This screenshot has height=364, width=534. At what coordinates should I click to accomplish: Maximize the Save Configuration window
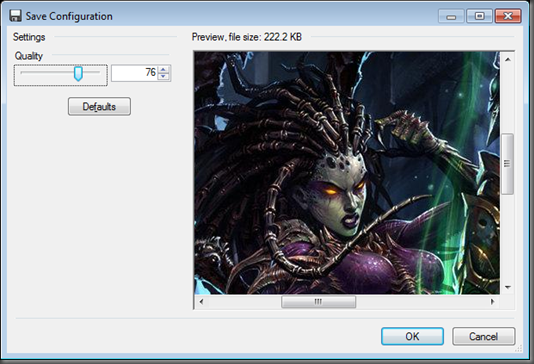(x=480, y=16)
